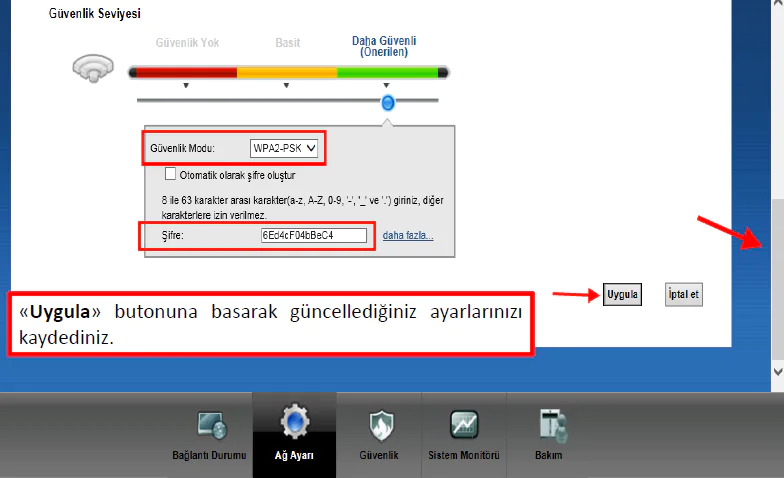Click the orange segment of the security bar

click(287, 73)
